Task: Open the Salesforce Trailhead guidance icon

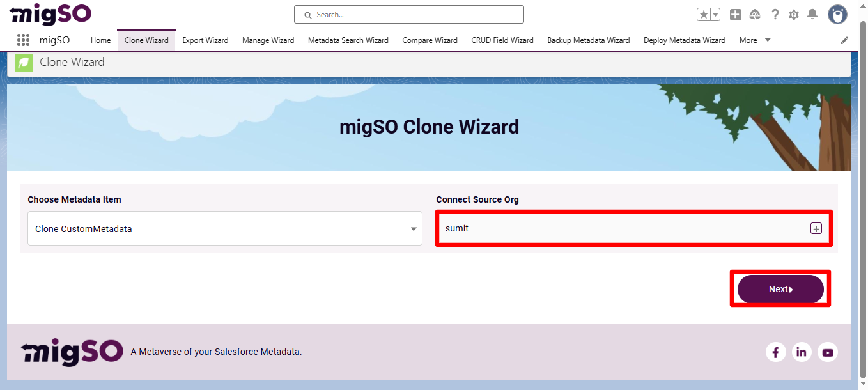Action: 755,14
